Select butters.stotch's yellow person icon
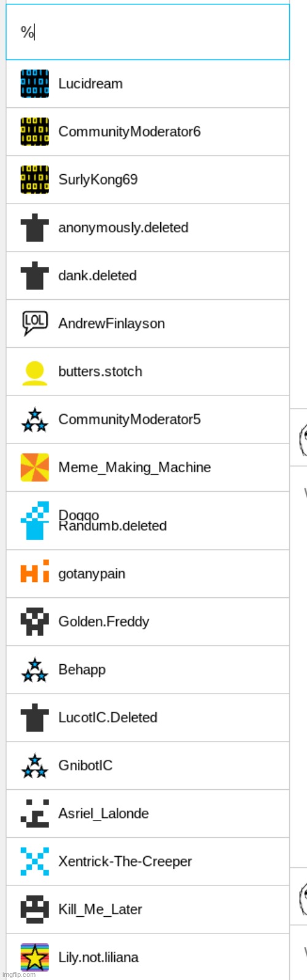Viewport: 307px width, 980px height. (34, 372)
